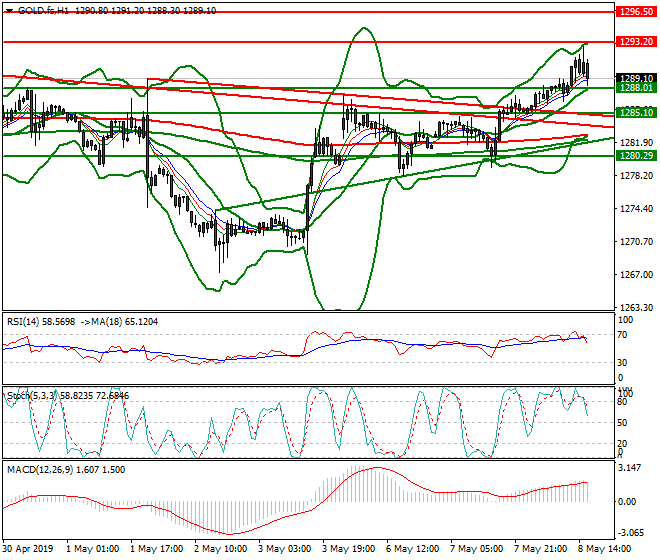This screenshot has width=660, height=560.
Task: Click the MACD 3.147 scale value
Action: [630, 468]
